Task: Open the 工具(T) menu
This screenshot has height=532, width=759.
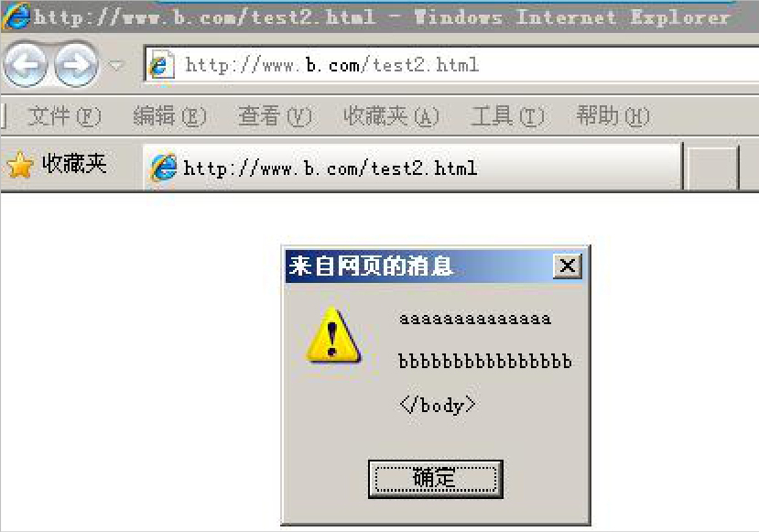Action: point(507,116)
